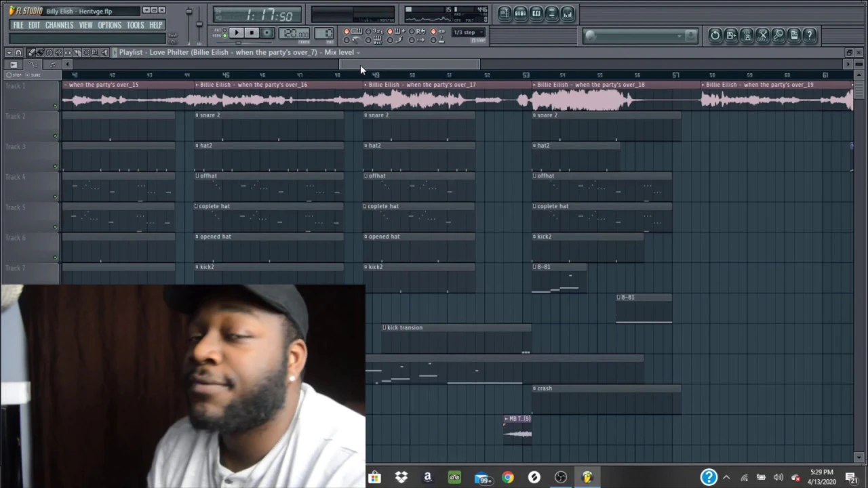Toggle the recording countdown 3-2-1 option
Screen dimensions: 868x488
[x=368, y=31]
